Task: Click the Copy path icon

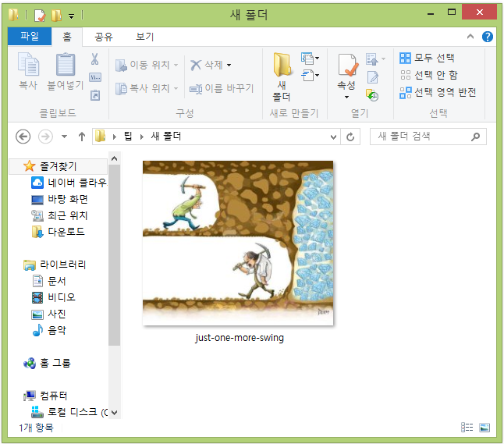Action: point(95,77)
